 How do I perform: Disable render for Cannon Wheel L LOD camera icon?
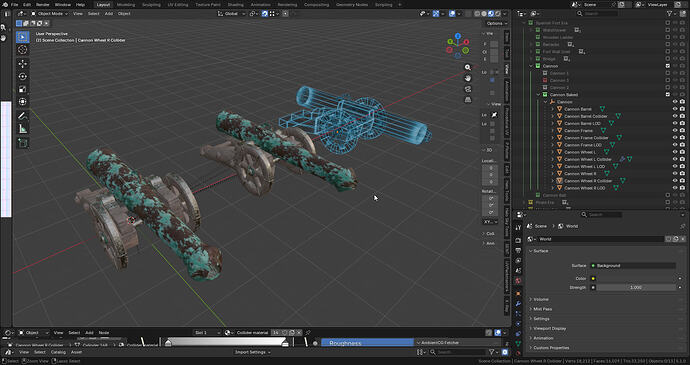click(x=682, y=166)
